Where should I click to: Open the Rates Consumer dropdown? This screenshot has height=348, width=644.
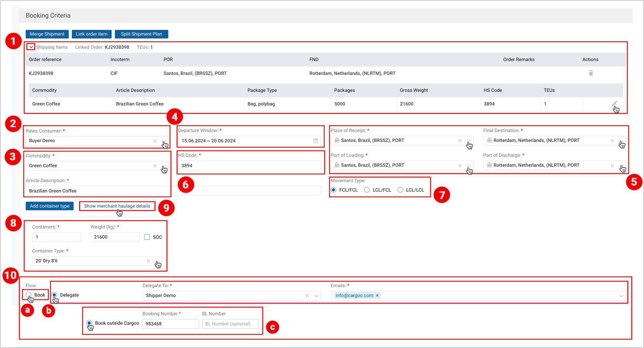[164, 141]
